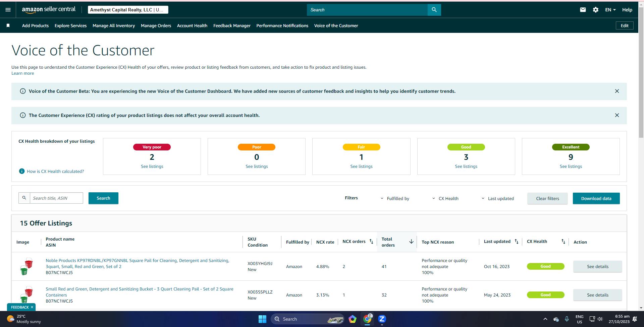Open Account Health page

[x=192, y=25]
